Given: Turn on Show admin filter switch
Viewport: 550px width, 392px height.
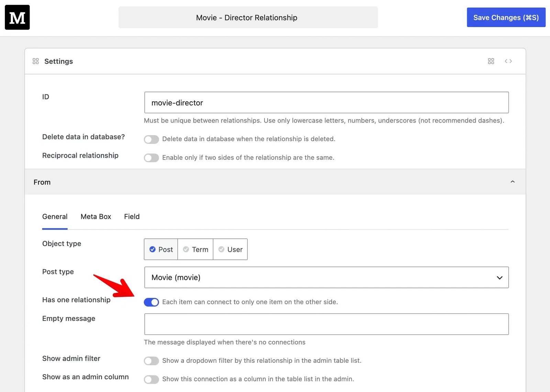Looking at the screenshot, I should (151, 361).
